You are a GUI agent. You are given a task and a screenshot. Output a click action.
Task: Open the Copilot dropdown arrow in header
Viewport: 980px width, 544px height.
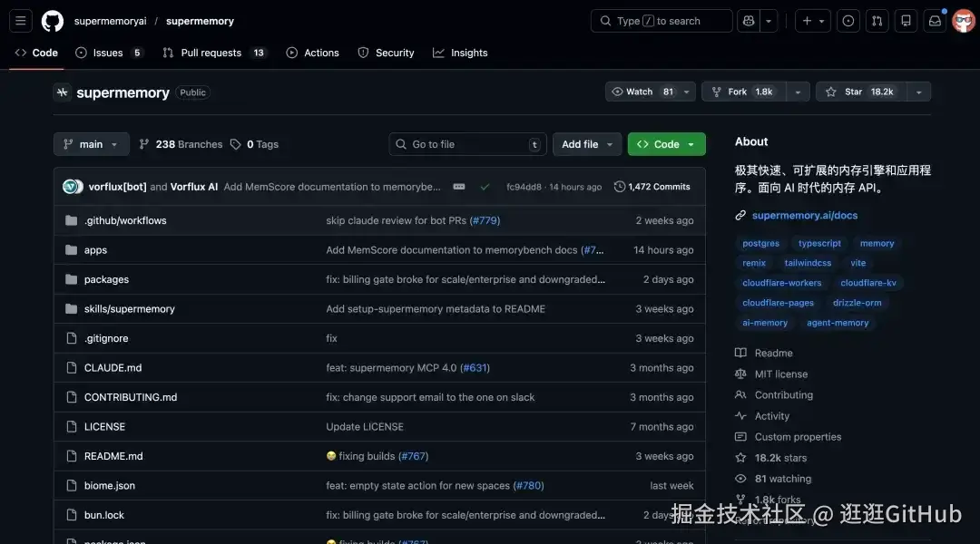(769, 21)
